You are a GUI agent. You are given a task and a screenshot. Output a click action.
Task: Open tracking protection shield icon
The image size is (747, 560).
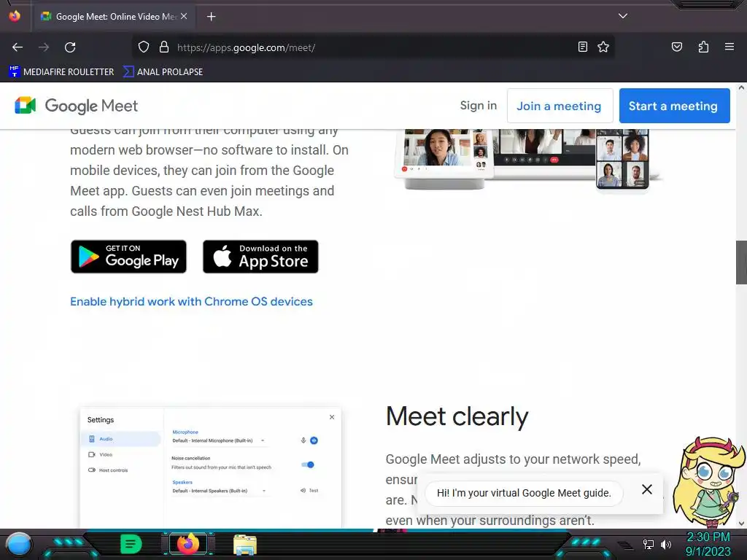tap(144, 47)
